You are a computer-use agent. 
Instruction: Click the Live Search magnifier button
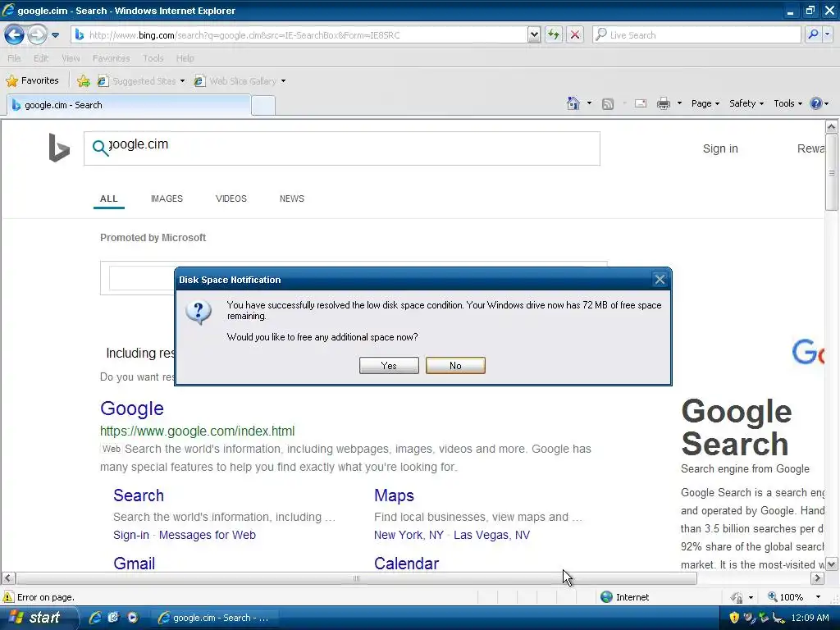point(813,35)
